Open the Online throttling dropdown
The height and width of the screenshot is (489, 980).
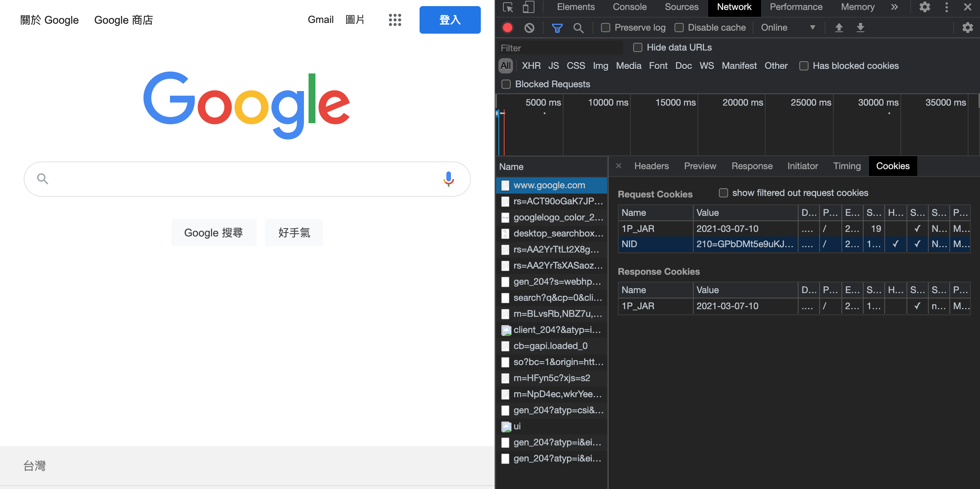point(788,28)
